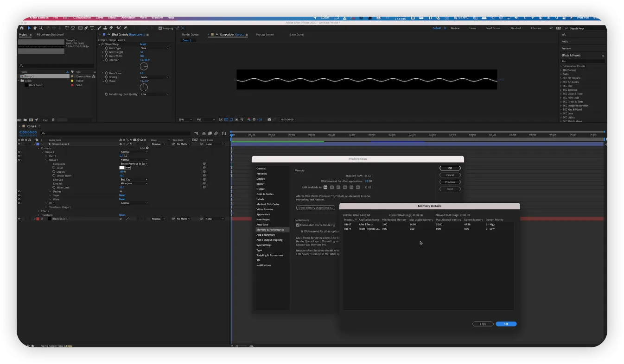The width and height of the screenshot is (624, 364).
Task: Click OK in Memory Details dialog
Action: pyautogui.click(x=506, y=324)
